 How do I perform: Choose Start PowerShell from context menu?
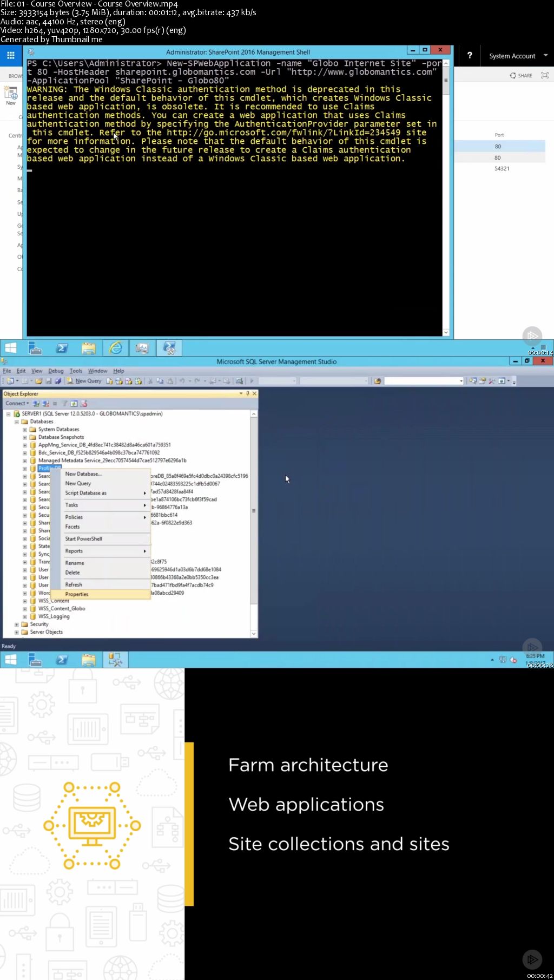tap(101, 539)
